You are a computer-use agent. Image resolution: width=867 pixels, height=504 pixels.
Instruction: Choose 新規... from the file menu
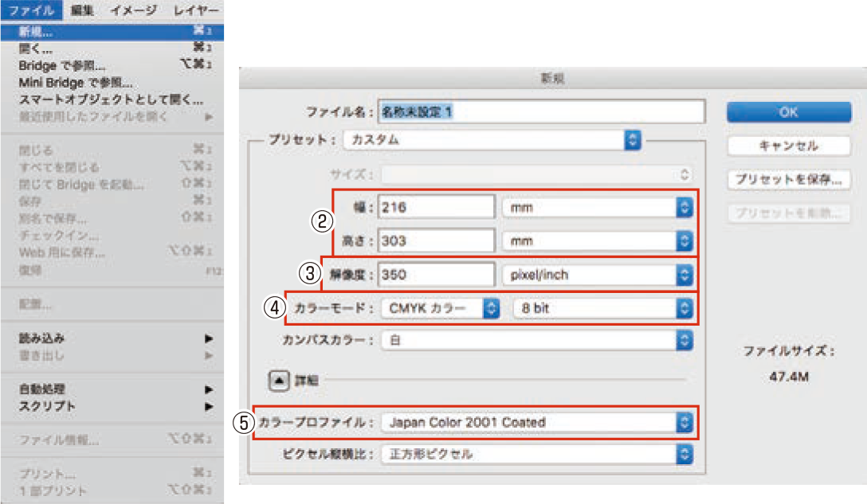point(112,32)
